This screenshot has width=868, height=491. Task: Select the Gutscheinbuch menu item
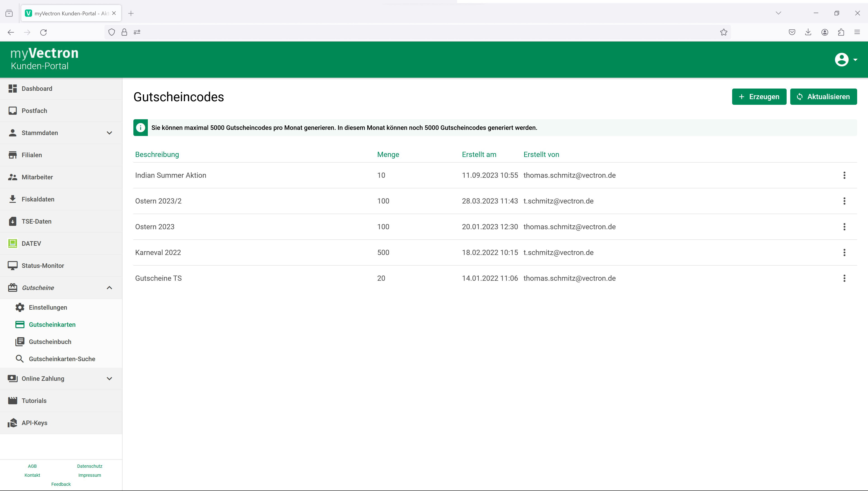pyautogui.click(x=50, y=342)
